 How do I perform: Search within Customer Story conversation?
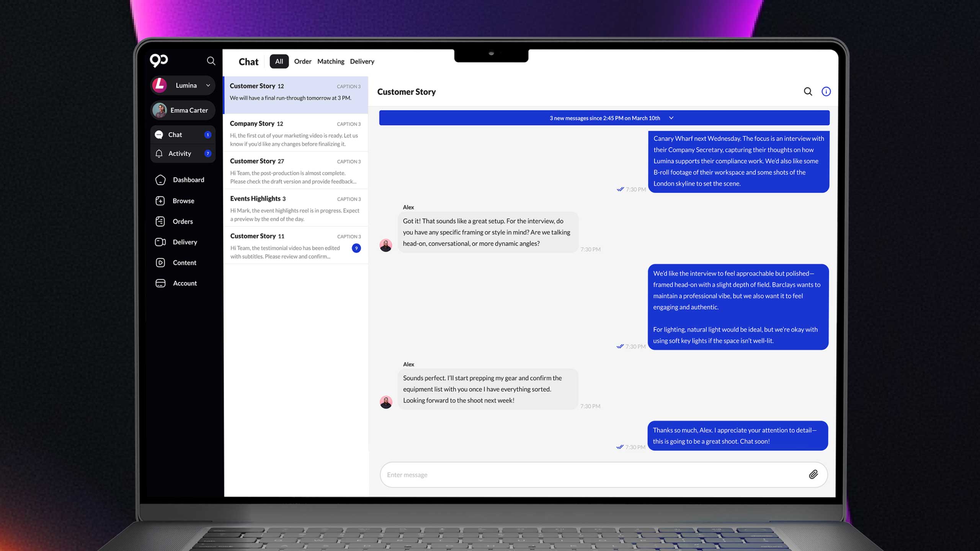pos(808,92)
